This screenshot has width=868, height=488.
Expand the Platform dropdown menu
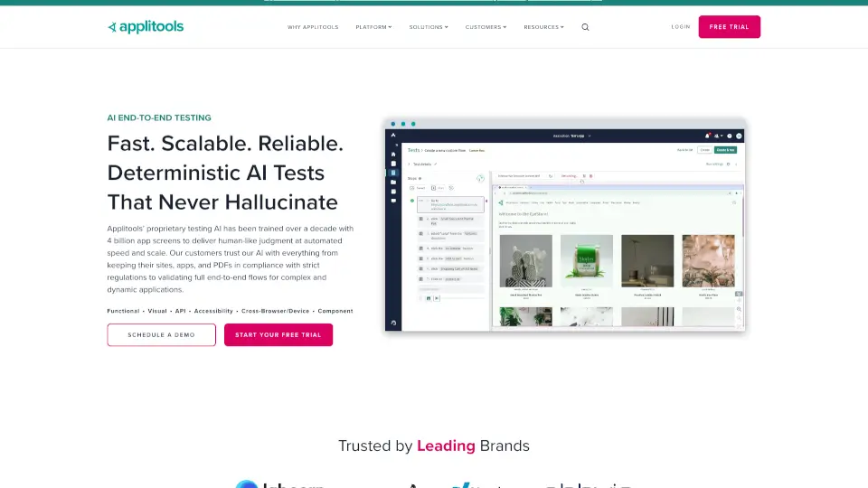pyautogui.click(x=373, y=27)
